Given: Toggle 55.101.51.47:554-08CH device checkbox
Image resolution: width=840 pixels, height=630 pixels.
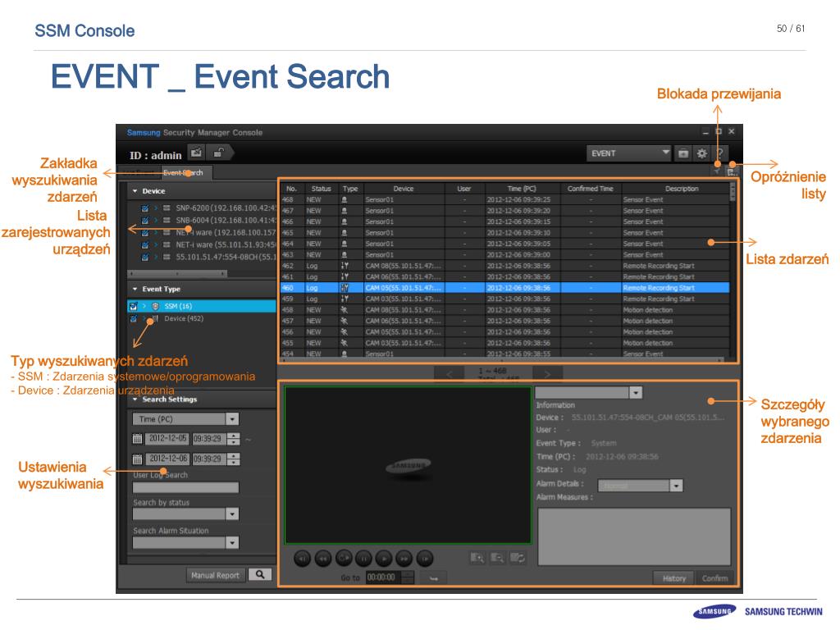Looking at the screenshot, I should click(x=144, y=257).
